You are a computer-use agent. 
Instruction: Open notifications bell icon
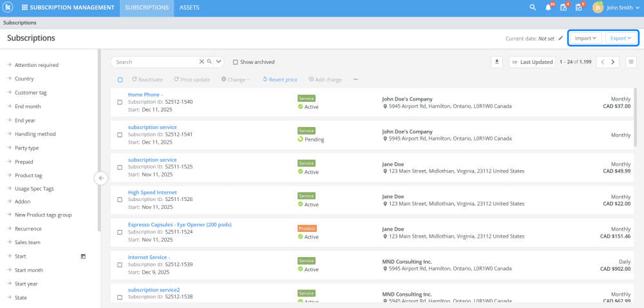[x=548, y=8]
